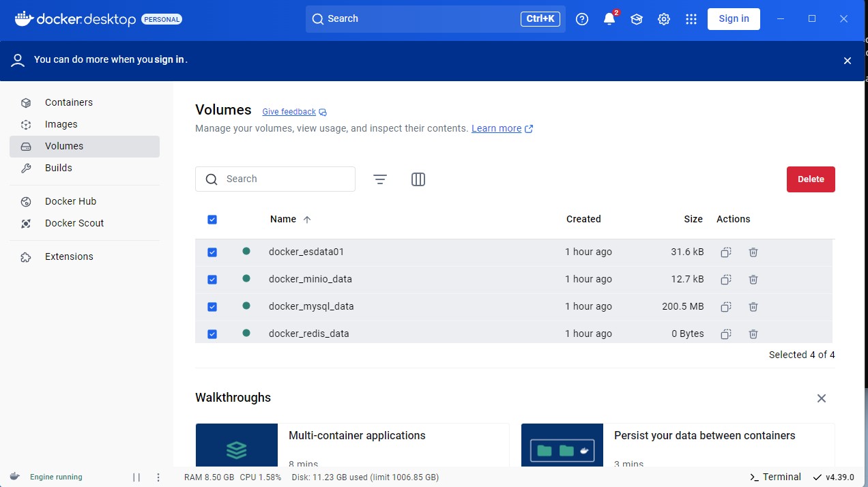Open the Learn more link
The width and height of the screenshot is (868, 487).
[x=496, y=128]
